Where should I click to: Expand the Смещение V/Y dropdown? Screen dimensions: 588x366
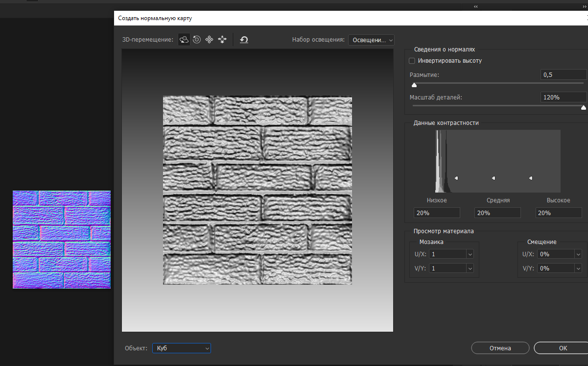tap(578, 268)
